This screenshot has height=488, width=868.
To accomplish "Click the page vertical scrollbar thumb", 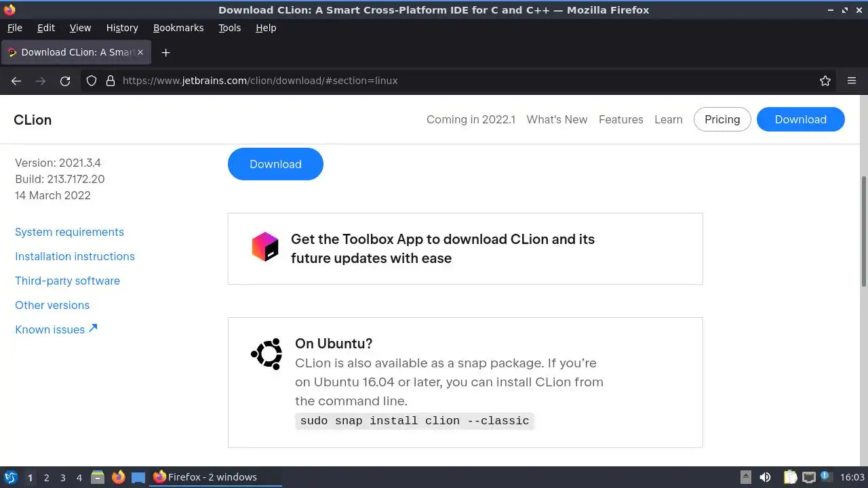I will pyautogui.click(x=864, y=231).
